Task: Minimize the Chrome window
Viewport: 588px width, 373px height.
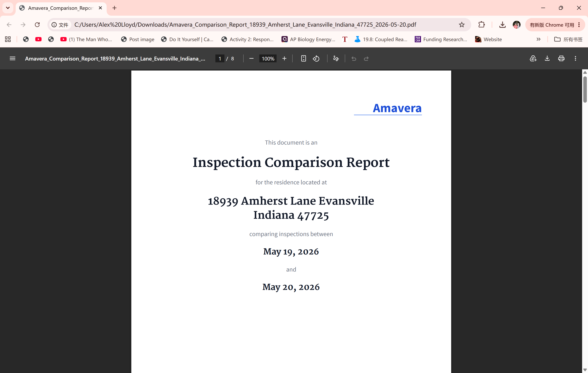Action: pyautogui.click(x=543, y=8)
